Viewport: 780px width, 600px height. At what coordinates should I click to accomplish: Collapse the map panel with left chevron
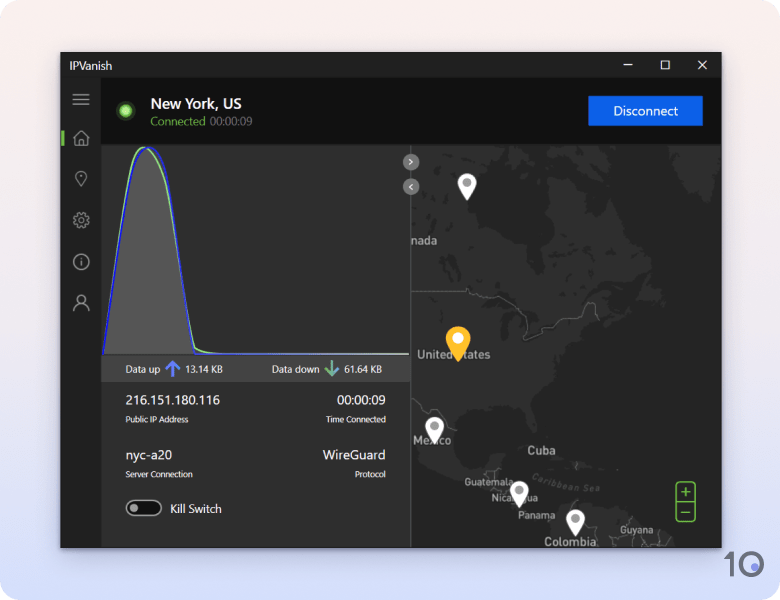point(411,187)
